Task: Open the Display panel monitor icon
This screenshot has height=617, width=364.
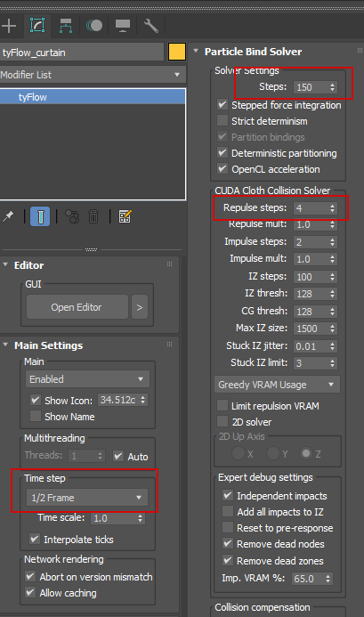Action: coord(123,26)
